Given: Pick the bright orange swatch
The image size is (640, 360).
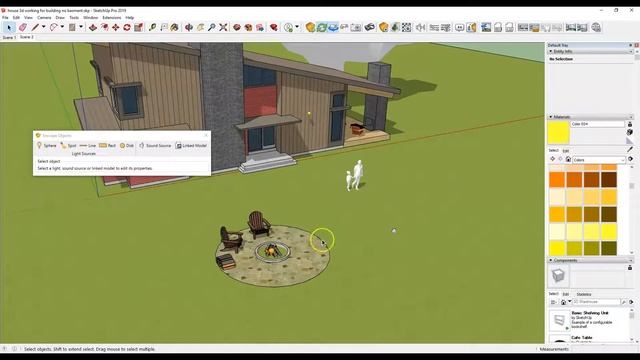Looking at the screenshot, I should pyautogui.click(x=557, y=180).
